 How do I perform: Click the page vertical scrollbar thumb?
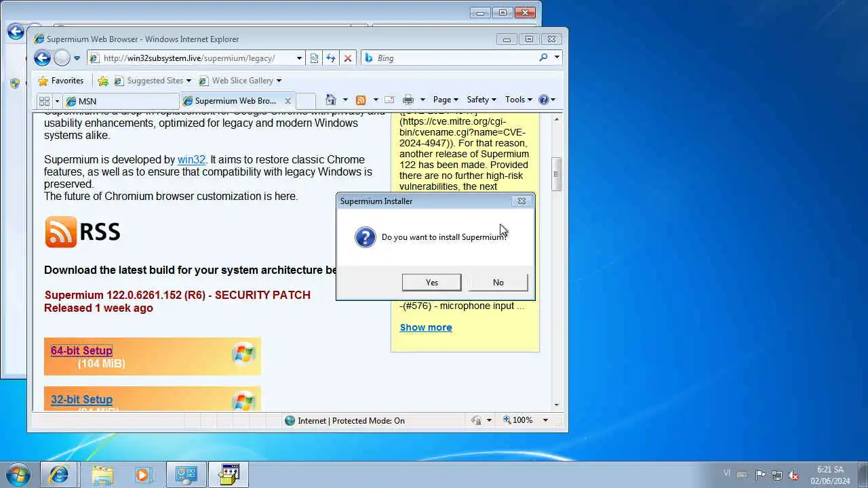(556, 174)
